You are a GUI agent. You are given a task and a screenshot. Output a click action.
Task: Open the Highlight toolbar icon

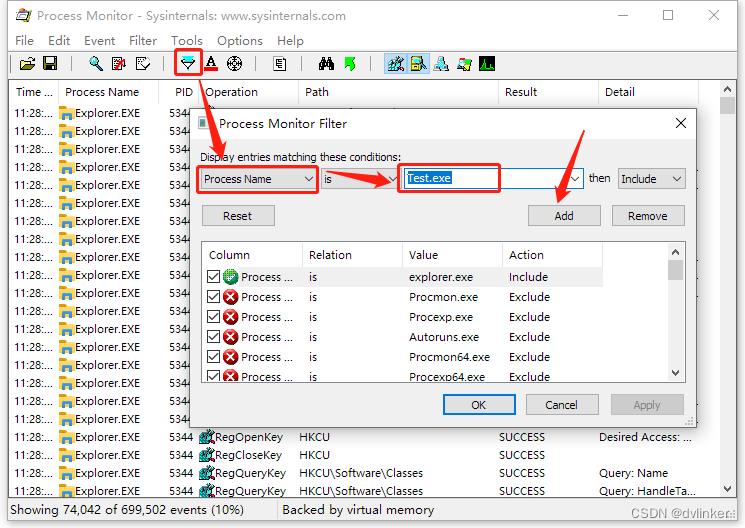tap(211, 64)
